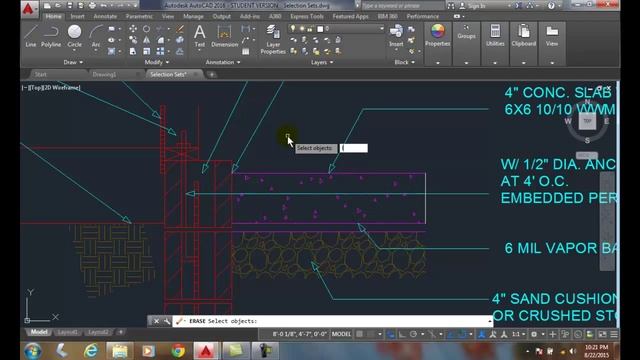
Task: Open the annotation scale 1:1 dropdown
Action: 518,334
